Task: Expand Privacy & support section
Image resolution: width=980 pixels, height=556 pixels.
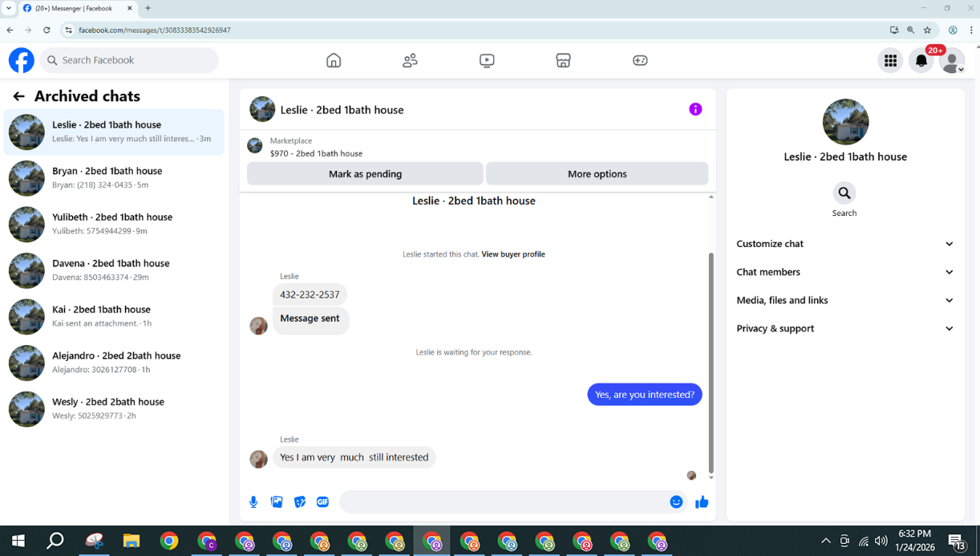Action: (x=845, y=328)
